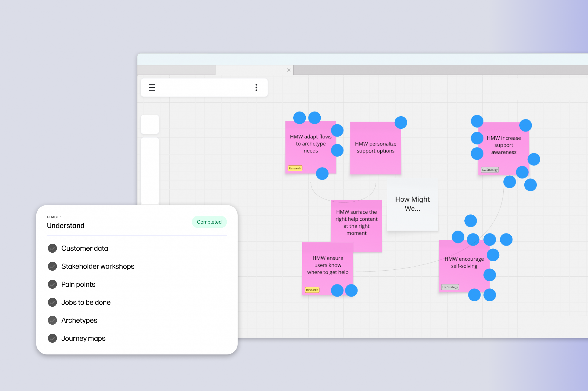Open the three-dot more options menu
The image size is (588, 391).
point(256,88)
